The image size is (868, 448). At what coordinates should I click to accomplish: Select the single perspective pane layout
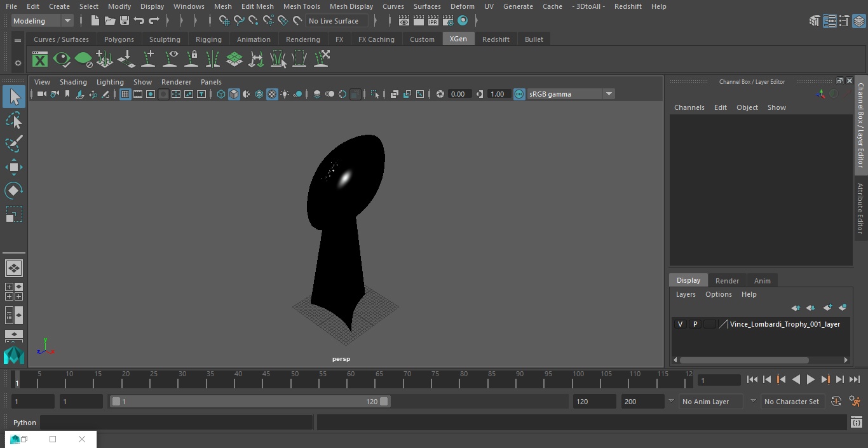[x=13, y=268]
